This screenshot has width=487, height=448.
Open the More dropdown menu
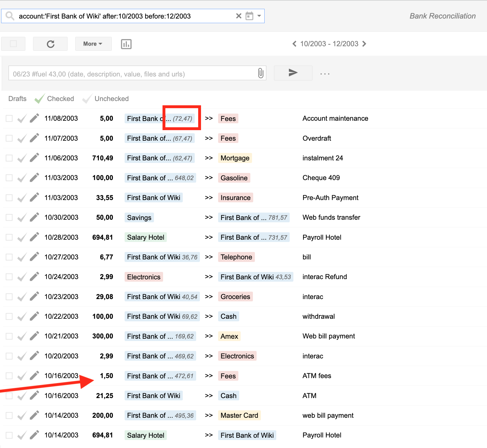(x=93, y=44)
